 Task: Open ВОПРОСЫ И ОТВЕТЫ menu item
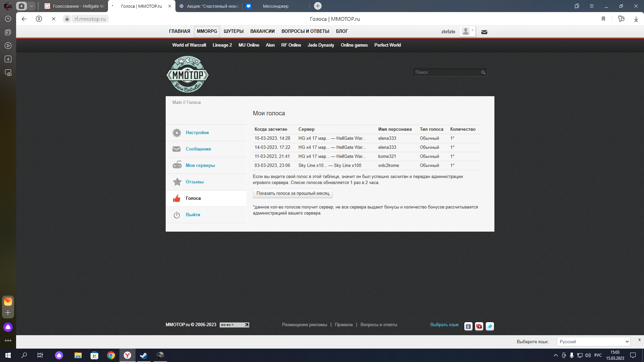tap(305, 31)
